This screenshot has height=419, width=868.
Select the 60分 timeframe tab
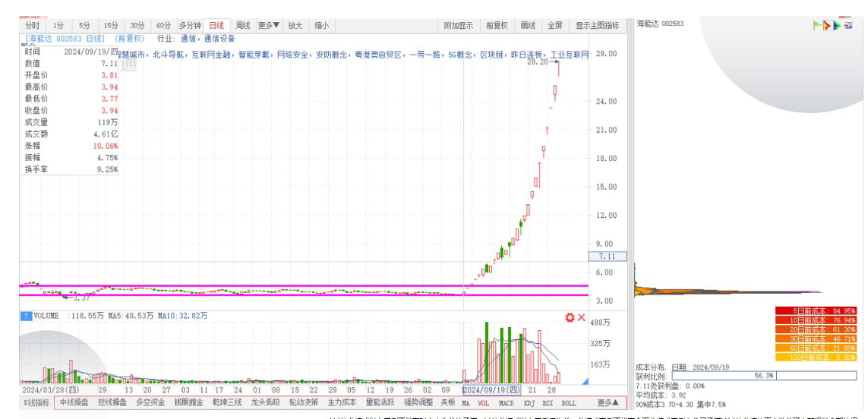163,26
